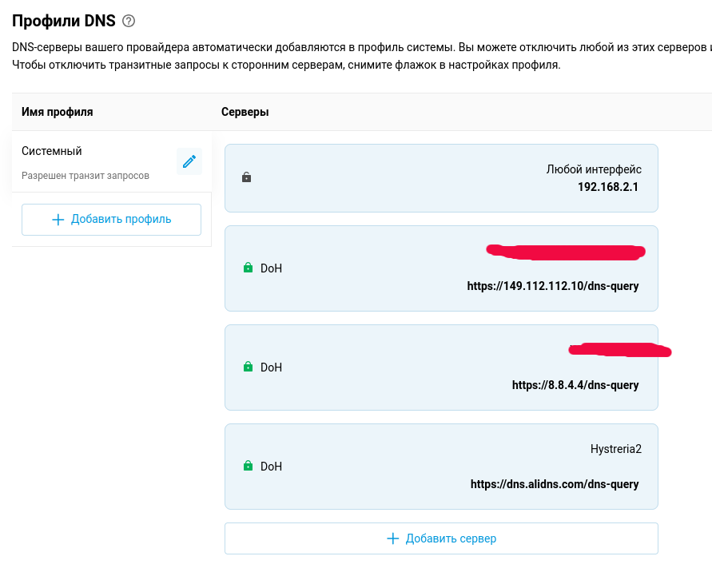Open the https://149.112.112.10/dns-query server entry
The width and height of the screenshot is (712, 588).
552,286
